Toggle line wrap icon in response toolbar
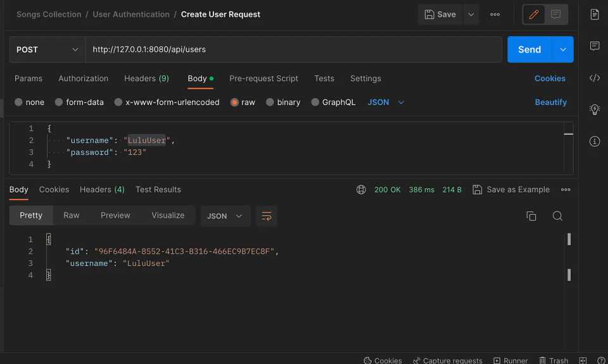The width and height of the screenshot is (608, 364). pos(267,216)
